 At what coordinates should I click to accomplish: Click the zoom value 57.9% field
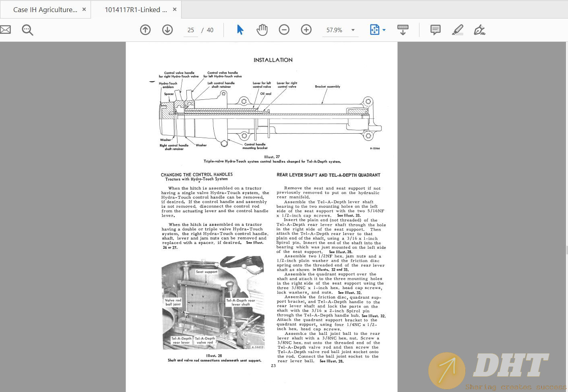(335, 30)
